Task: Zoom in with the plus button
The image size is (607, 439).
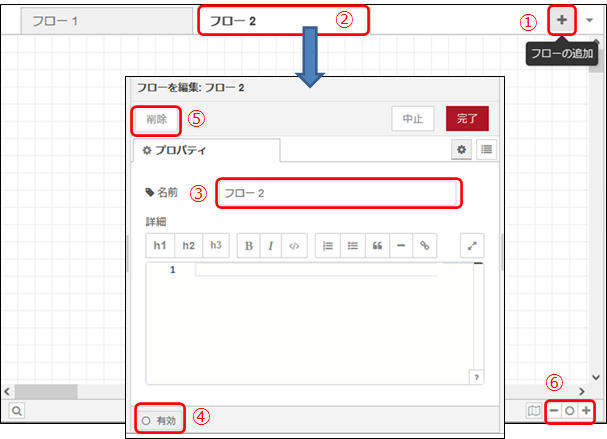Action: pyautogui.click(x=586, y=410)
